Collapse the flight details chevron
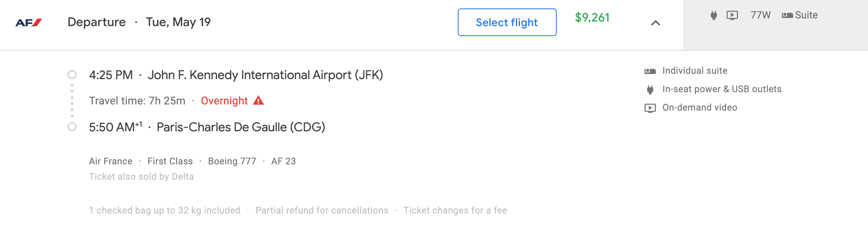 (x=656, y=23)
